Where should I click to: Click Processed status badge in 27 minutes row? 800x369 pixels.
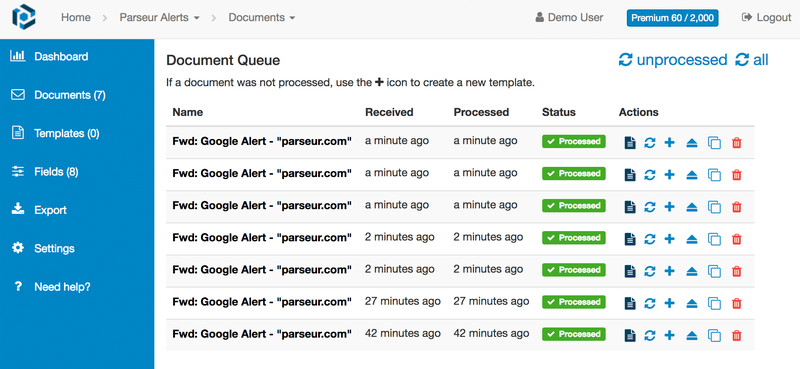[x=573, y=302]
